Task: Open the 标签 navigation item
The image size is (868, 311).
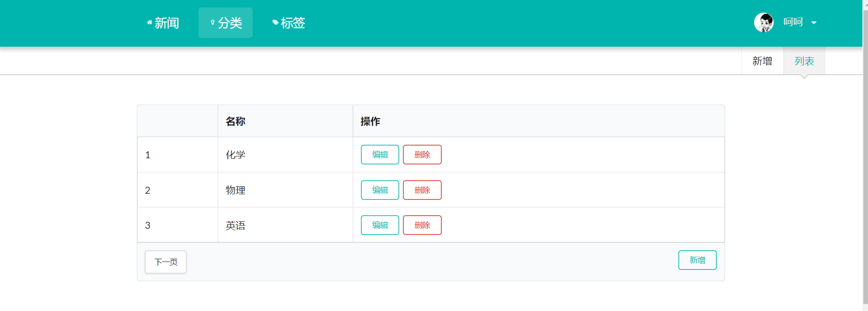Action: coord(293,23)
